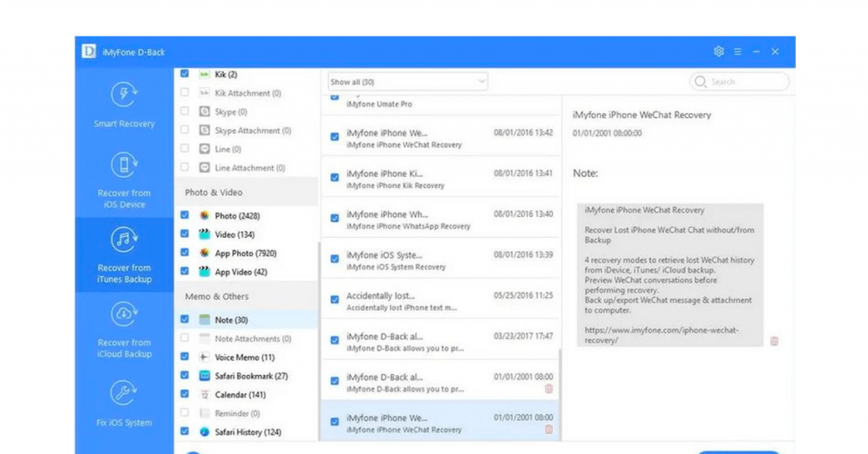Click trash icon beside note preview
Screen dimensions: 868x454
coord(775,340)
